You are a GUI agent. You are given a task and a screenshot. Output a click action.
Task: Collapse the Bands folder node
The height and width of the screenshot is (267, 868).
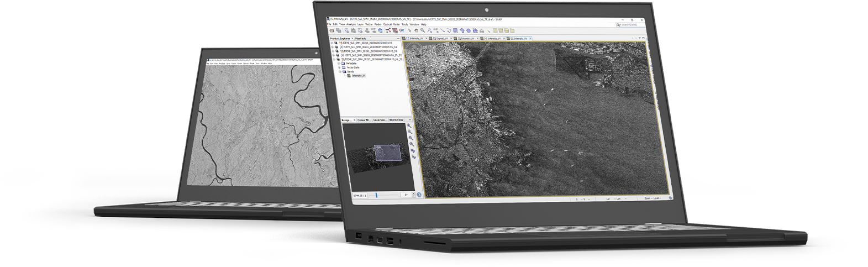click(x=339, y=71)
